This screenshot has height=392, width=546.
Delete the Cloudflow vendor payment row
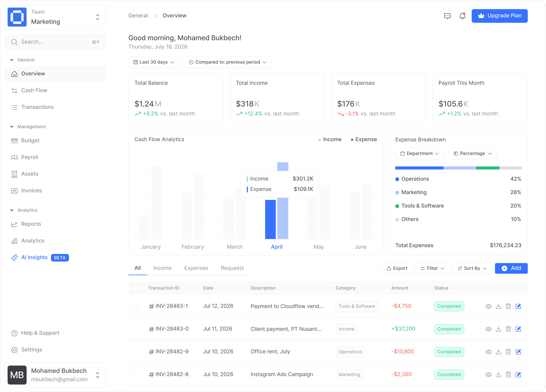tap(508, 306)
